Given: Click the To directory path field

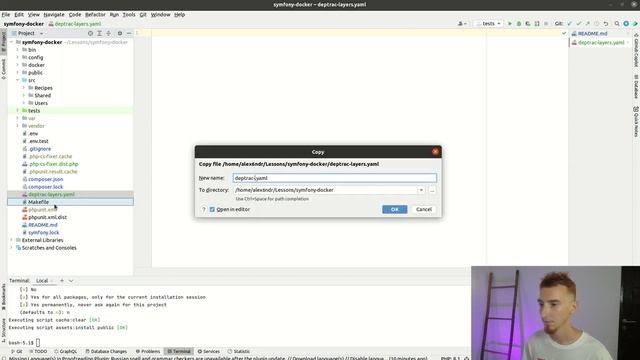Looking at the screenshot, I should tap(325, 190).
